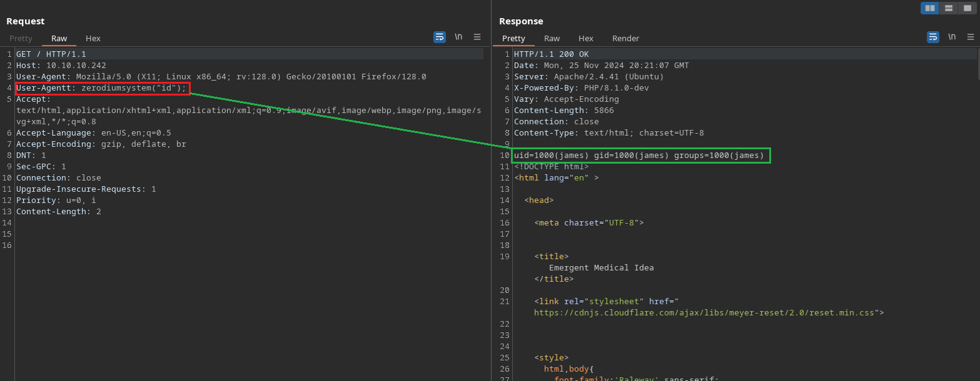980x381 pixels.
Task: Switch Response view to Raw tab
Action: [552, 39]
